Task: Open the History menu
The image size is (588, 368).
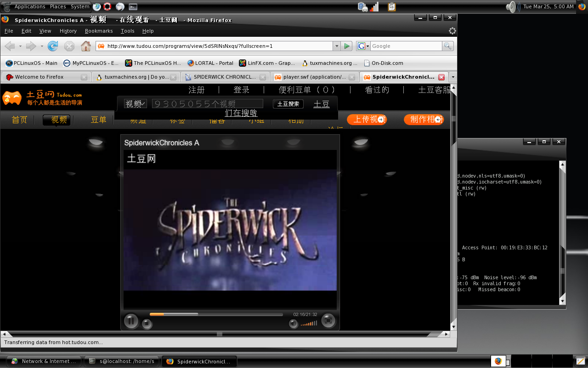Action: click(68, 31)
